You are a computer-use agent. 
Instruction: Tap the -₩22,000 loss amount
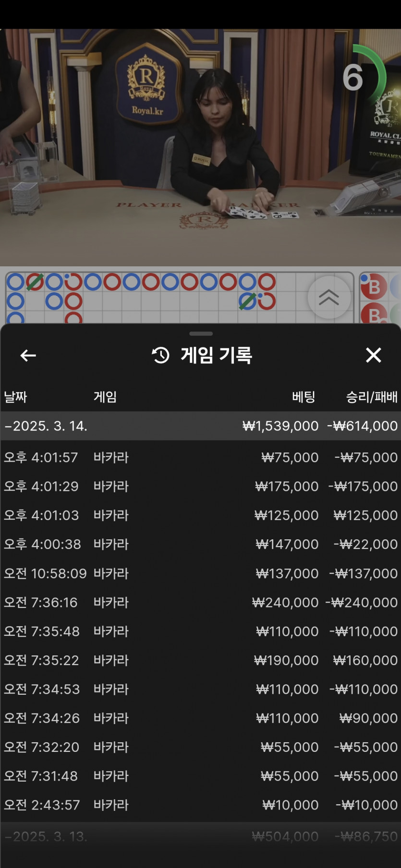[x=366, y=544]
